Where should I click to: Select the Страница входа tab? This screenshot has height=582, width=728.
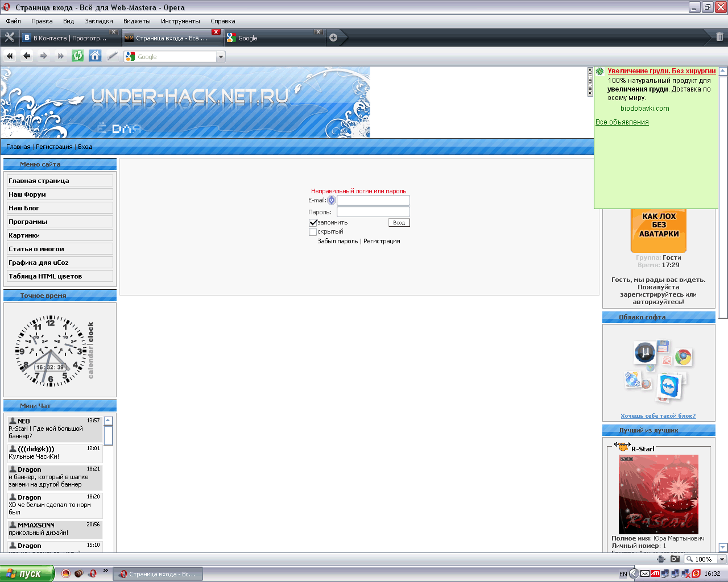pos(172,38)
